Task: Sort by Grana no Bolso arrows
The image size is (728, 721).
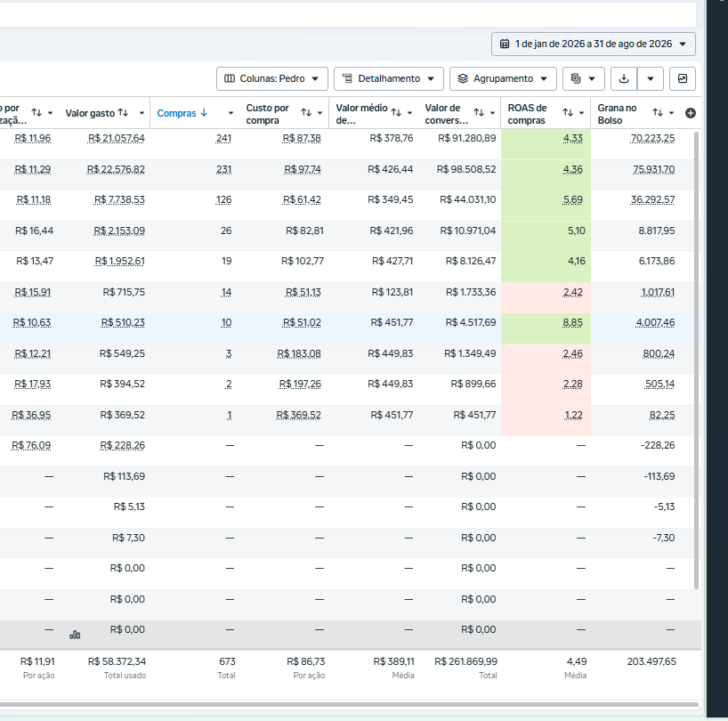Action: click(x=658, y=112)
